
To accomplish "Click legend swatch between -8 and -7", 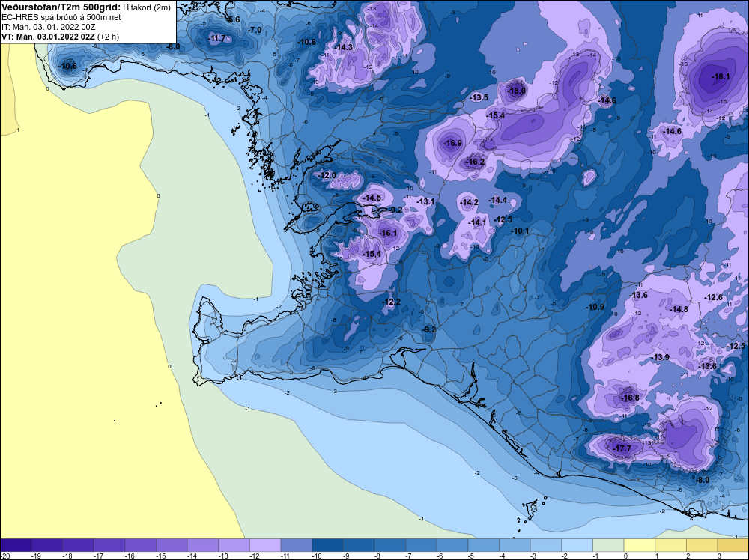I will [389, 545].
